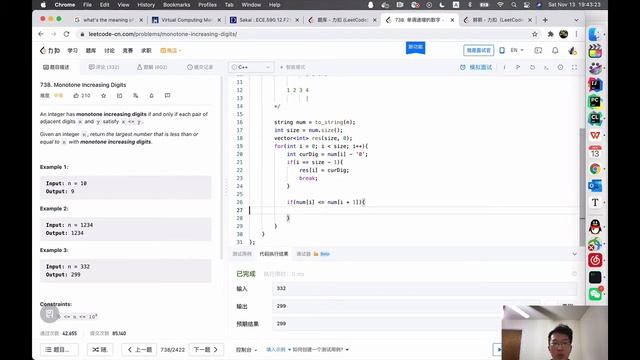Switch to the test cases tab
This screenshot has height=360, width=640.
242,254
